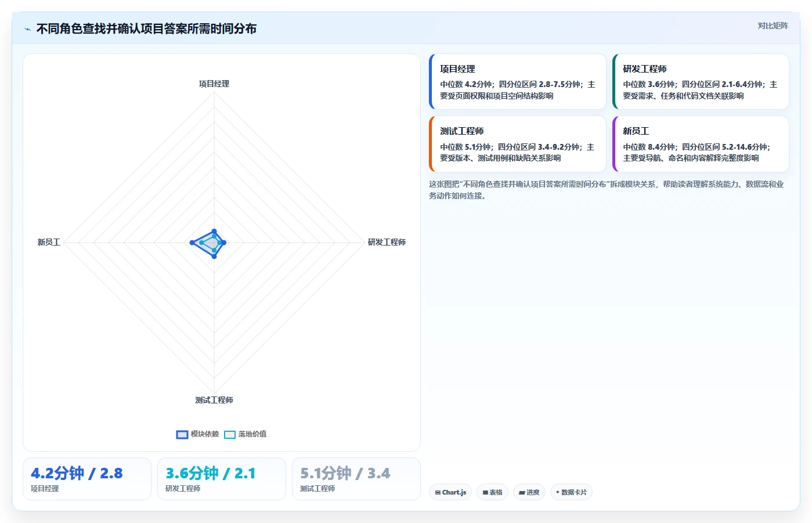Click the 模块依赖 blue legend swatch
Viewport: 812px width, 523px height.
point(182,434)
